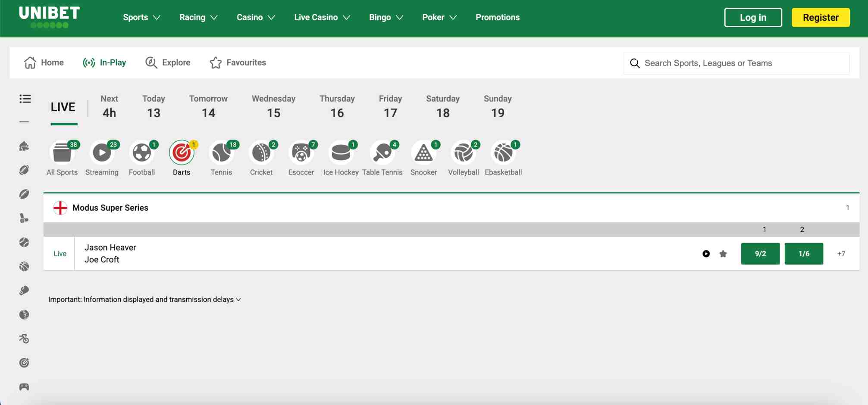Image resolution: width=868 pixels, height=405 pixels.
Task: Toggle the Streaming filter
Action: coord(102,152)
